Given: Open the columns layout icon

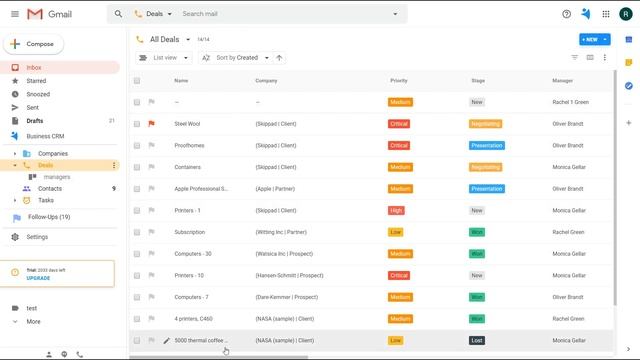Looking at the screenshot, I should point(590,58).
